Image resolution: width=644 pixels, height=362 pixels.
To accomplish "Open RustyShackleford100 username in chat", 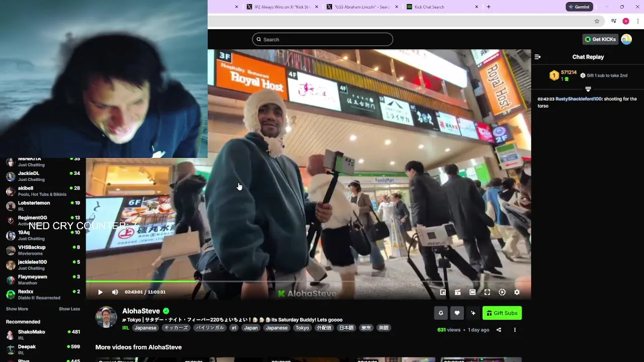I will (579, 99).
